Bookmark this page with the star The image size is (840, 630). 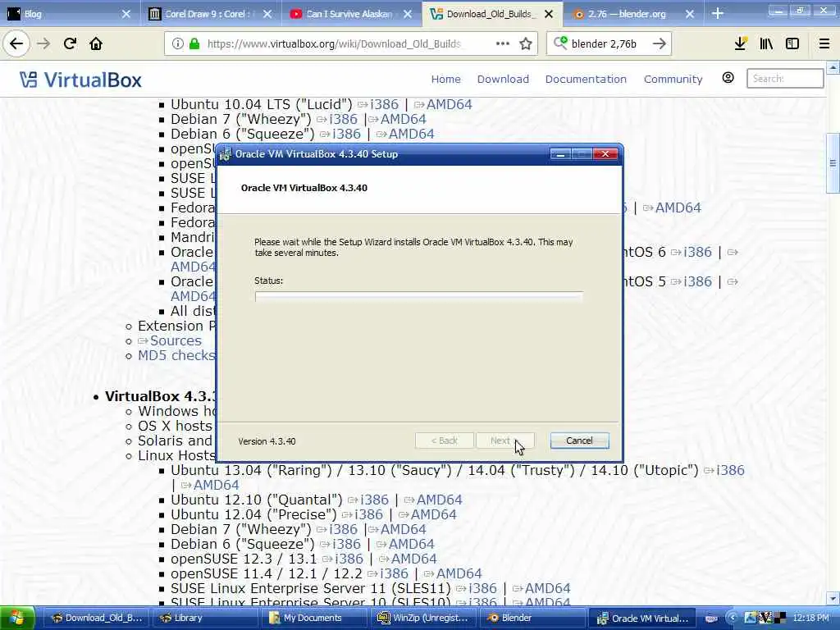click(526, 44)
